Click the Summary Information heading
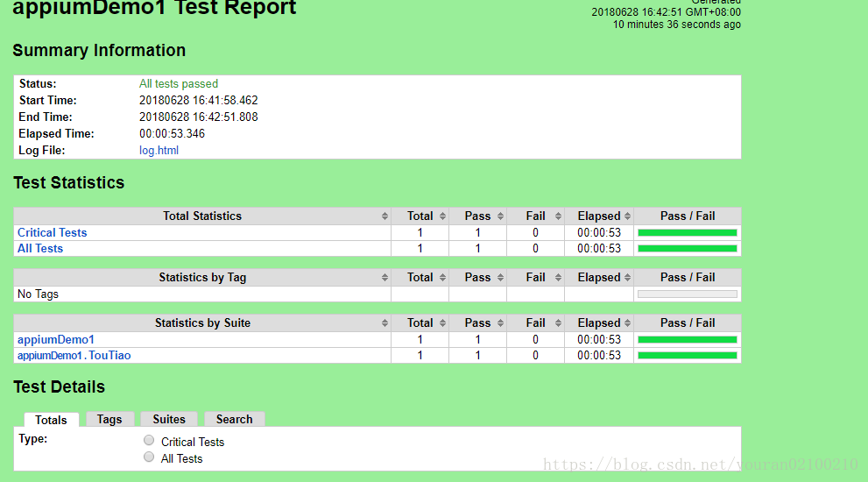868x482 pixels. 99,51
